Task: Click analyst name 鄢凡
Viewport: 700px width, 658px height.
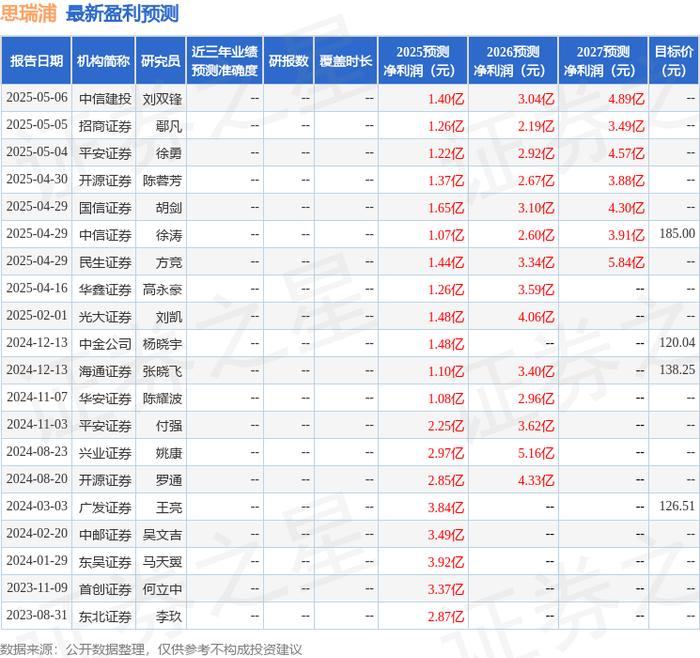Action: [169, 126]
